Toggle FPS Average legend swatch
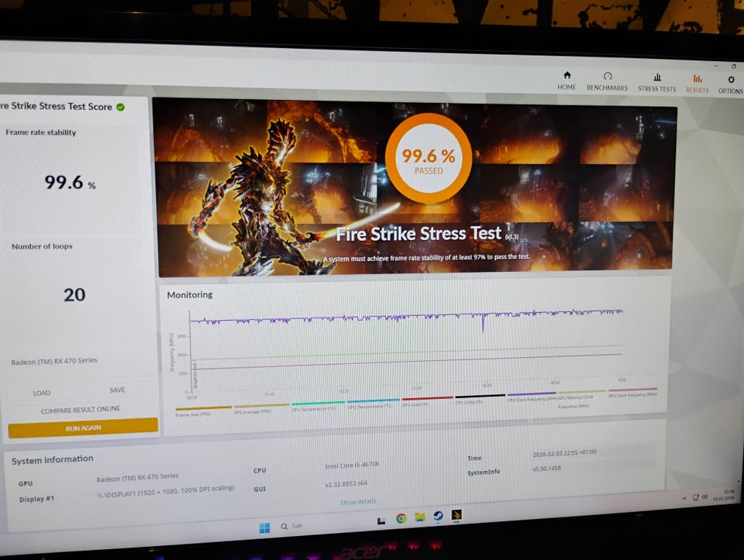The width and height of the screenshot is (744, 560). pos(261,406)
